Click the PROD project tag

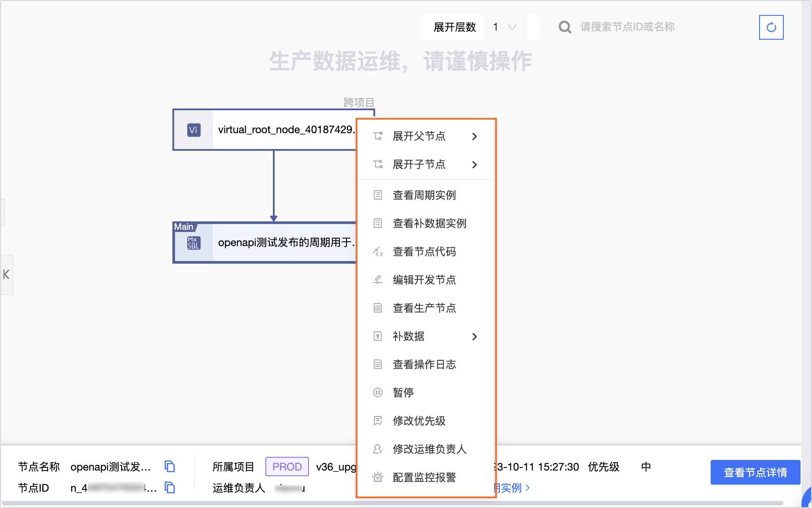point(287,467)
